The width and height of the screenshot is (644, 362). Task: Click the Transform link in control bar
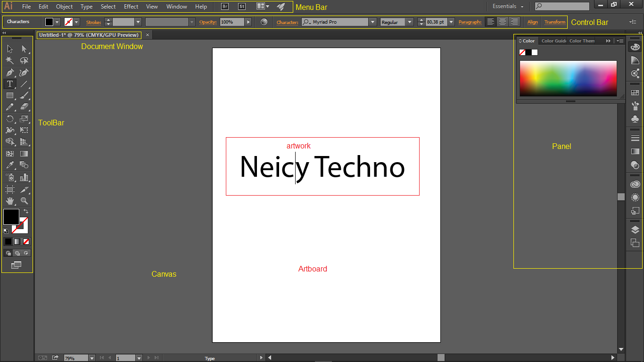(x=555, y=22)
